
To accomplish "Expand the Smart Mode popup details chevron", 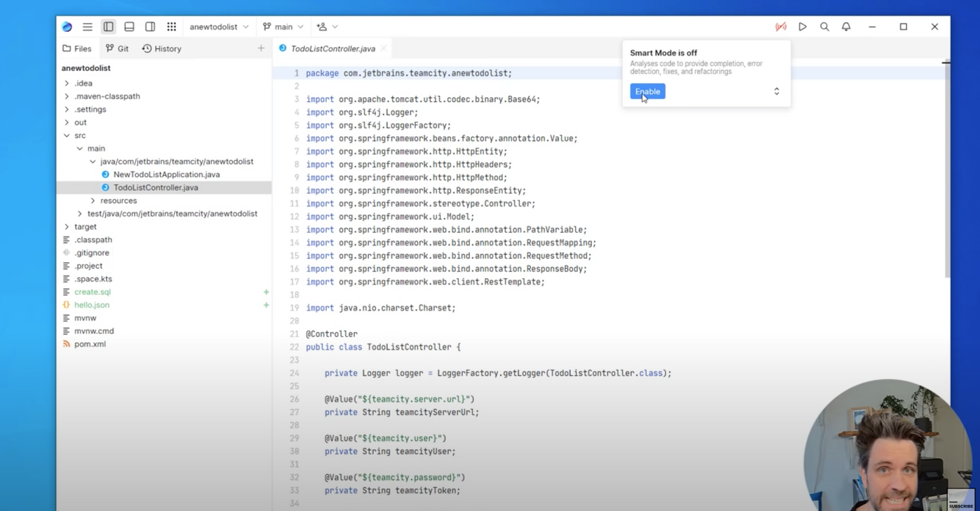I will pyautogui.click(x=777, y=91).
